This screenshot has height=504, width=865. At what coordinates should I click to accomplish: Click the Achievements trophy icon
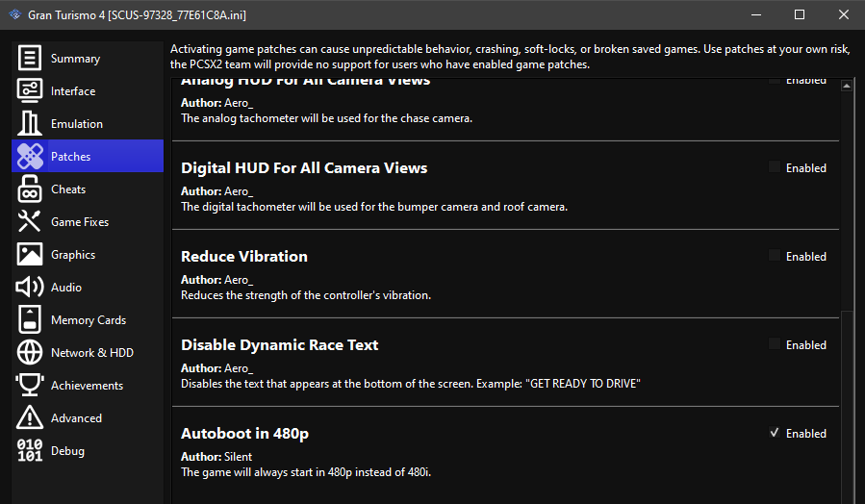(x=30, y=385)
